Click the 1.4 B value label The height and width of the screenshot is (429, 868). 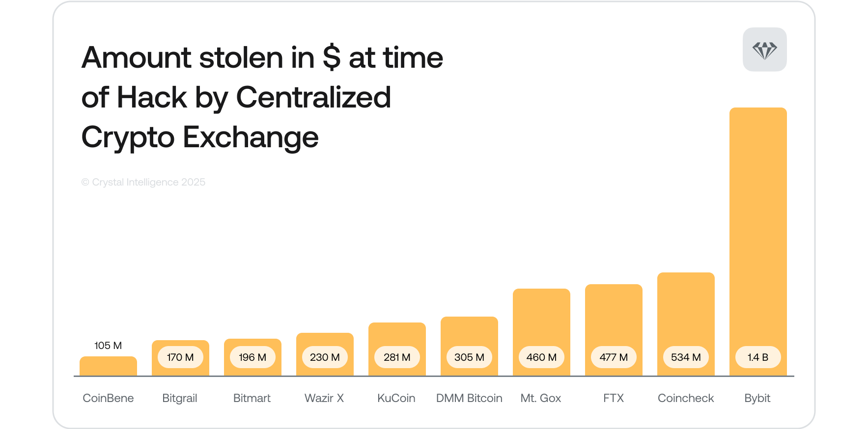[x=757, y=357]
